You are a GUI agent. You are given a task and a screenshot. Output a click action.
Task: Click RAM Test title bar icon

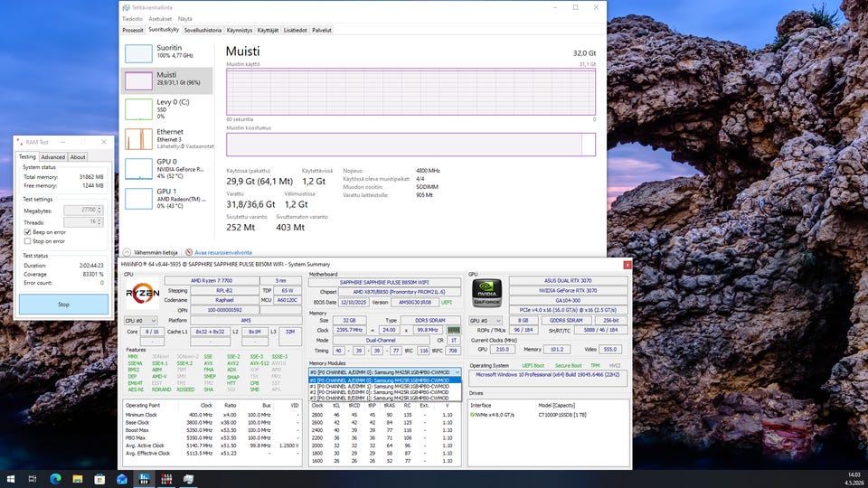tap(19, 142)
